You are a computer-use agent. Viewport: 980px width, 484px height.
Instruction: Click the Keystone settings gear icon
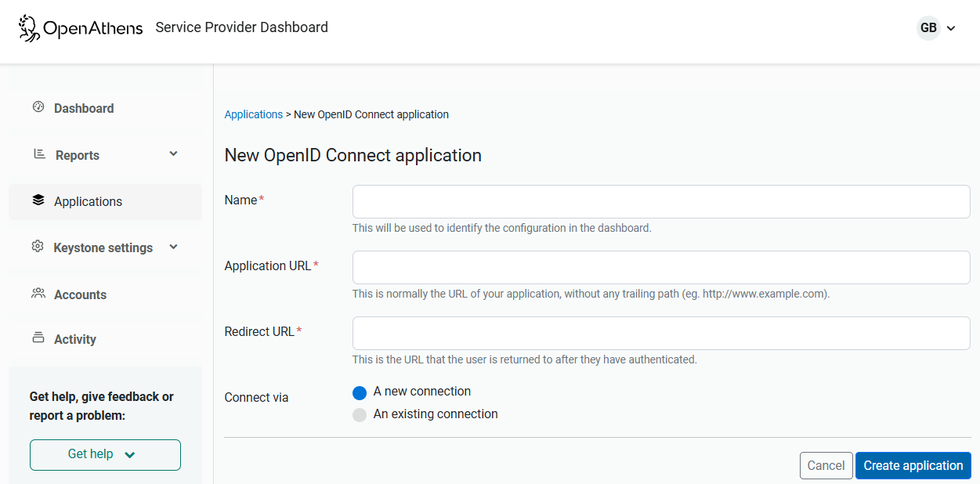[x=37, y=247]
